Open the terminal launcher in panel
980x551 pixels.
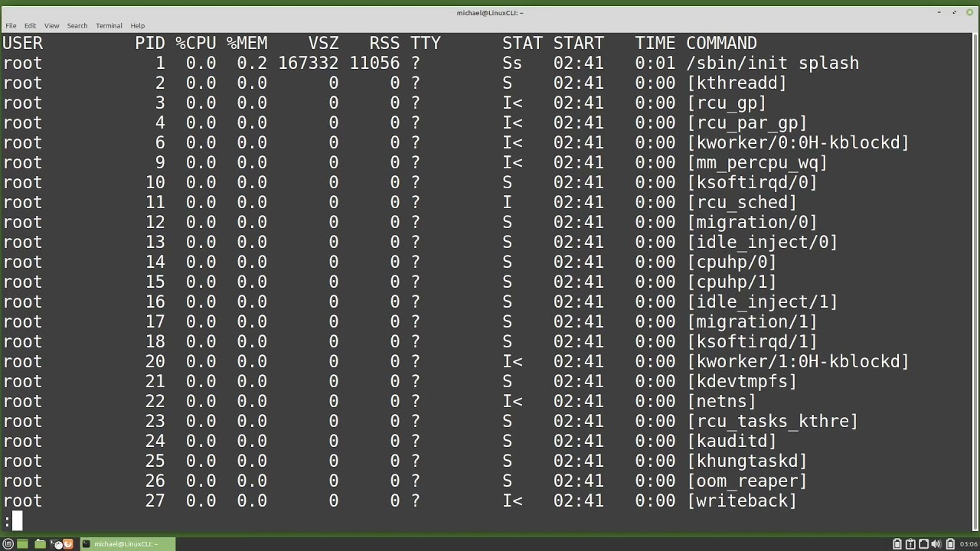click(55, 544)
